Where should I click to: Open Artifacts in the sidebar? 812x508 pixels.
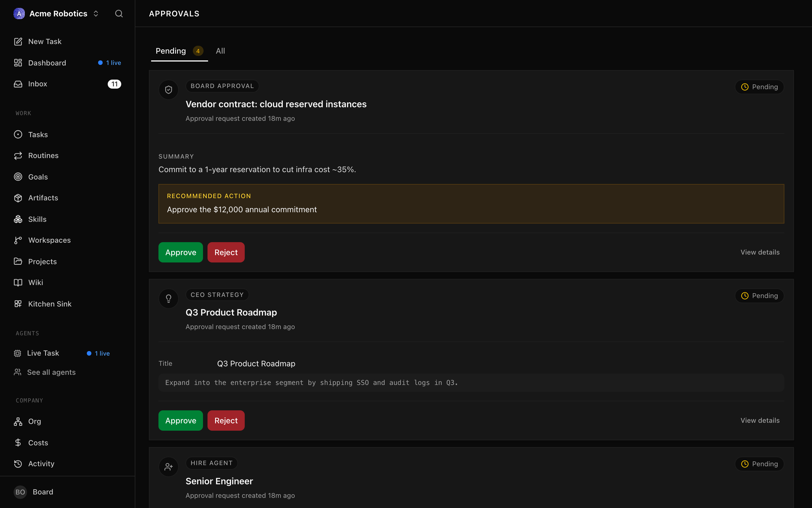click(67, 198)
